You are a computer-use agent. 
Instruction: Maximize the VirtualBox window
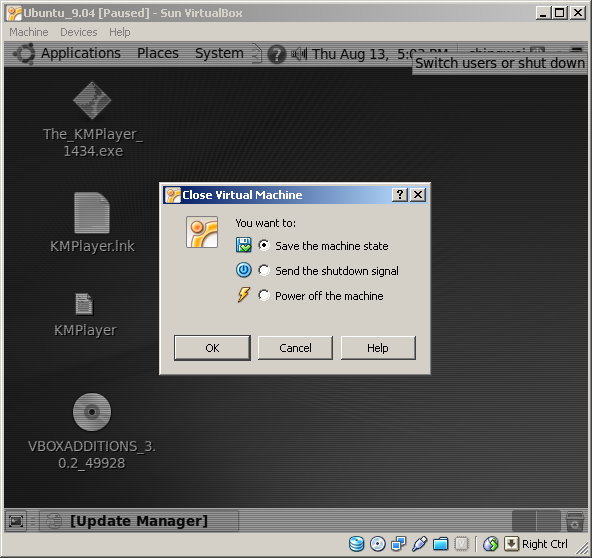point(559,13)
